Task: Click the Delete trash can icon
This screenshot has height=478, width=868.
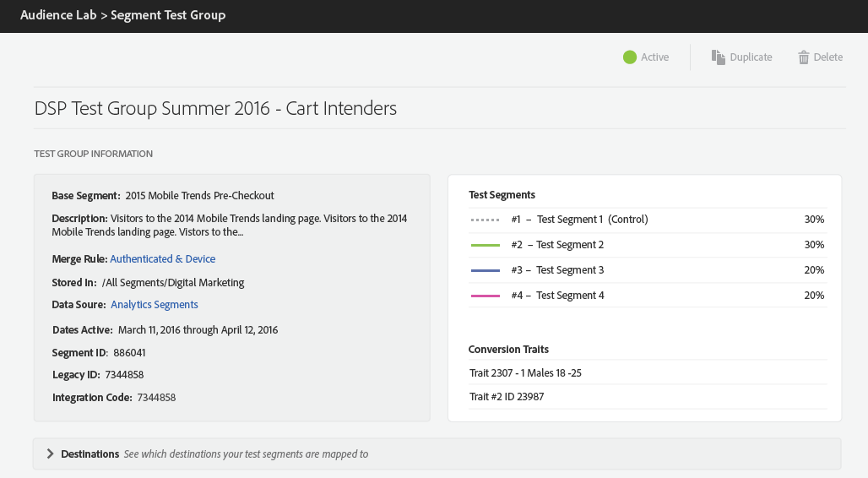Action: coord(804,57)
